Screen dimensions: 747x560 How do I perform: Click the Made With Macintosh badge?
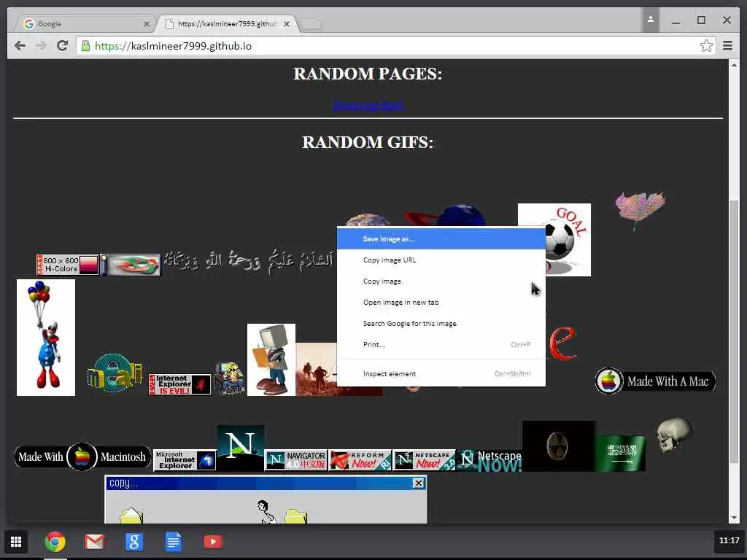(82, 456)
